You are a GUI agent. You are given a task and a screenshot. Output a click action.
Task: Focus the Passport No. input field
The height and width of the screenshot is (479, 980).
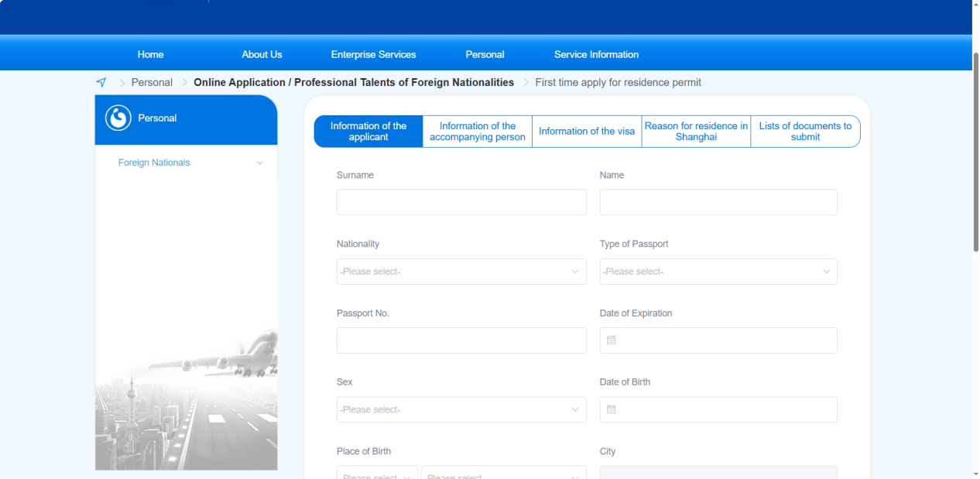461,340
